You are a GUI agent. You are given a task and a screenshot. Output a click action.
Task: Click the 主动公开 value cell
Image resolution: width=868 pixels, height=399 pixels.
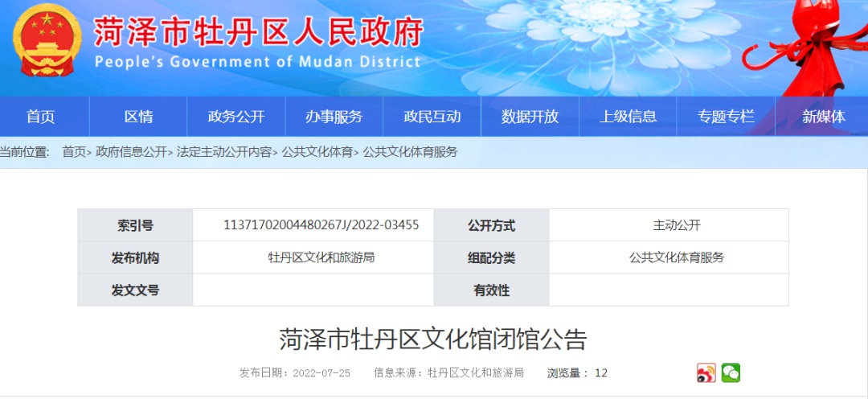669,225
